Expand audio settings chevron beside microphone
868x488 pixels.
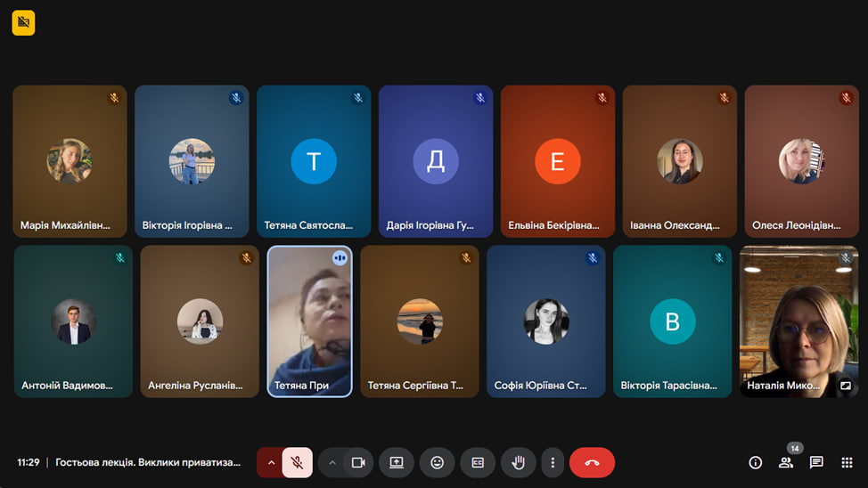(271, 462)
